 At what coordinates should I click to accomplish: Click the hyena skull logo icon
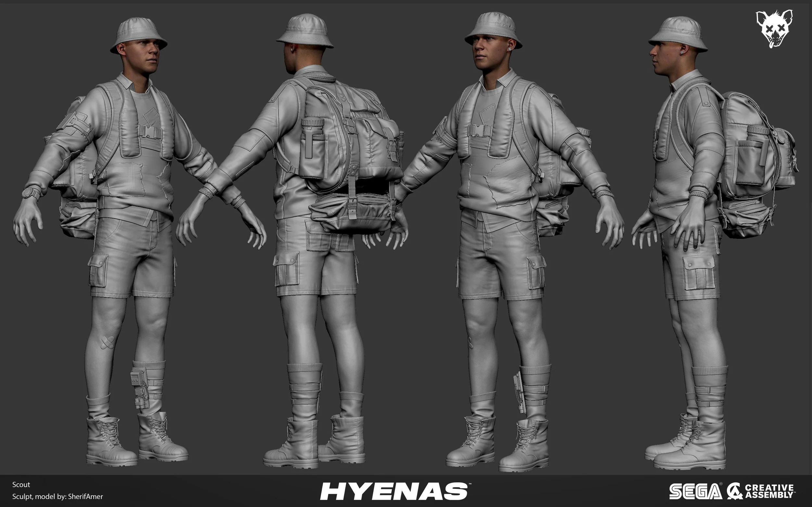click(x=774, y=29)
